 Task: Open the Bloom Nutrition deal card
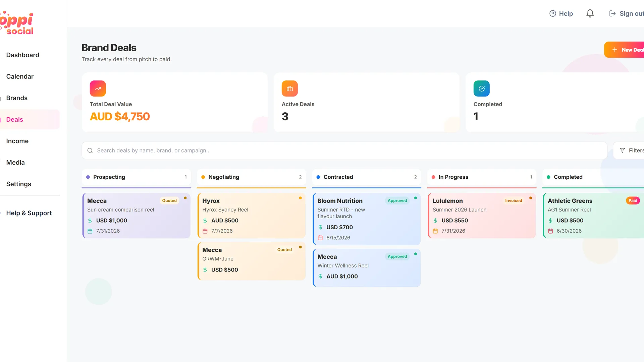tap(367, 219)
